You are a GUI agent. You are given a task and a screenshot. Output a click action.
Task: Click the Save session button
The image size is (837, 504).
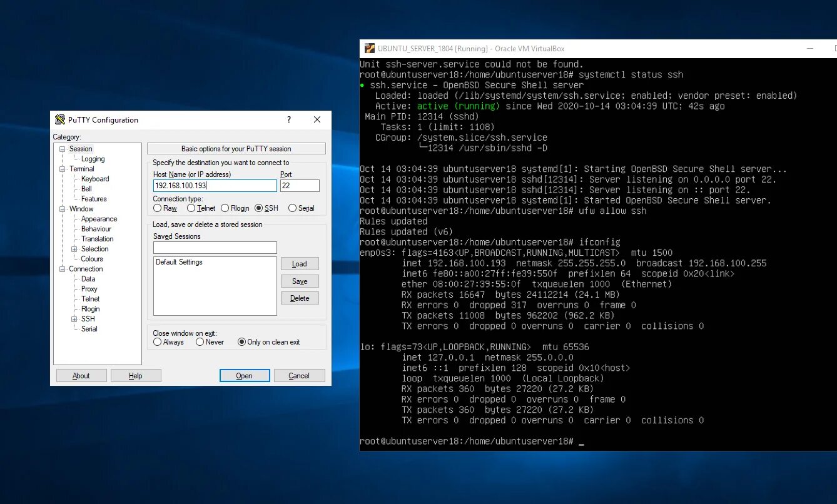(x=300, y=281)
